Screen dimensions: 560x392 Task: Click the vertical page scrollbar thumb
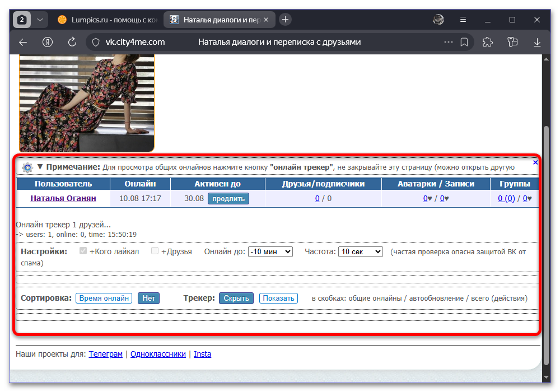546,246
